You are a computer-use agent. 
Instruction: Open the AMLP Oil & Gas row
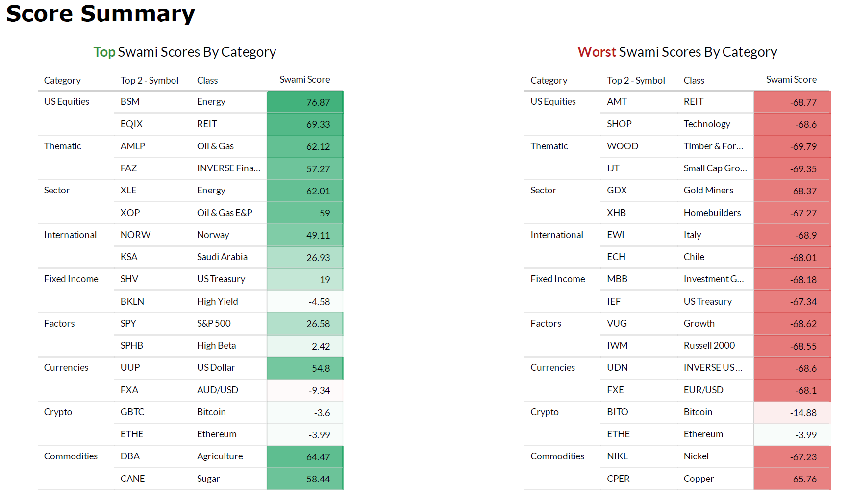[191, 146]
